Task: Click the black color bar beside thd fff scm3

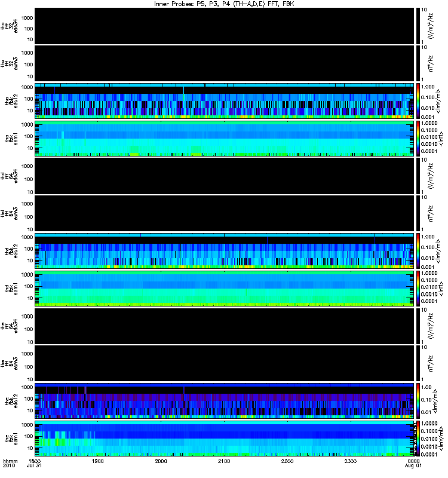Action: pos(418,213)
